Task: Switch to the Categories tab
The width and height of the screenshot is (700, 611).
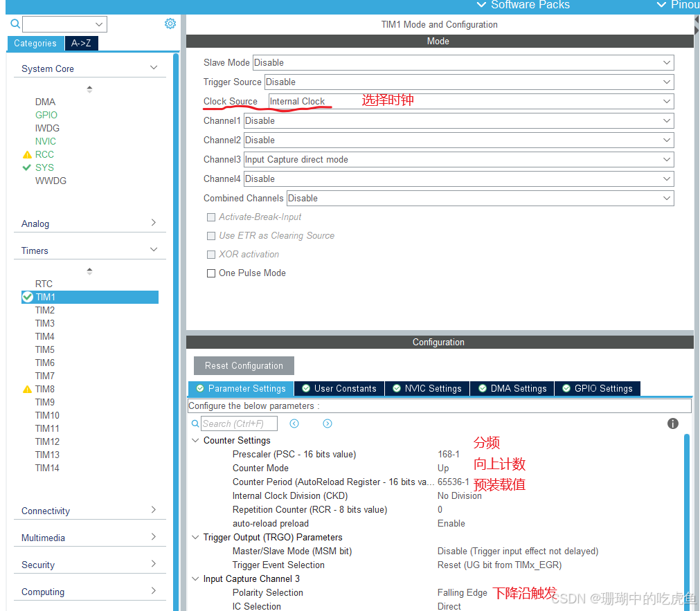Action: pyautogui.click(x=35, y=44)
